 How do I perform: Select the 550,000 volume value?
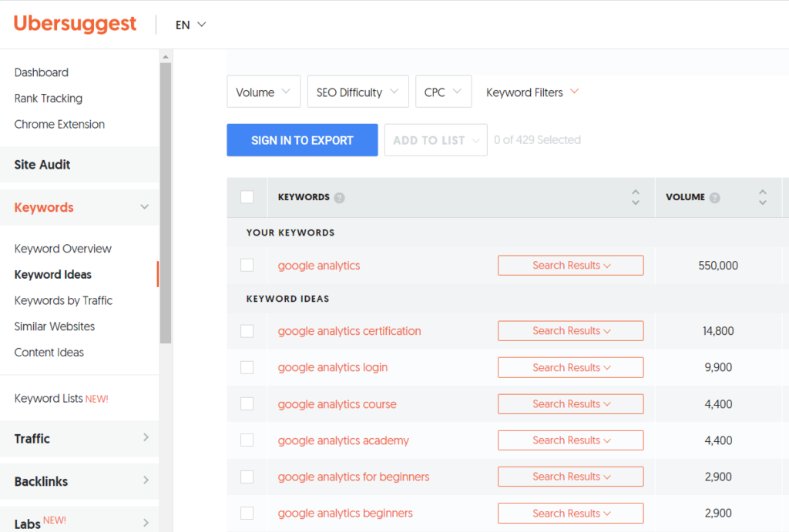718,266
